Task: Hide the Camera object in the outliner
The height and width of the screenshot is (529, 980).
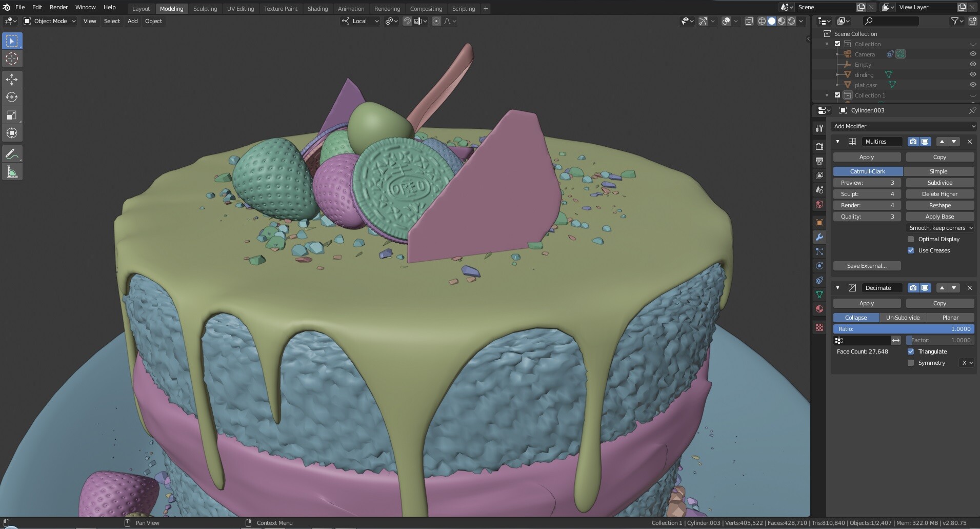Action: tap(973, 54)
